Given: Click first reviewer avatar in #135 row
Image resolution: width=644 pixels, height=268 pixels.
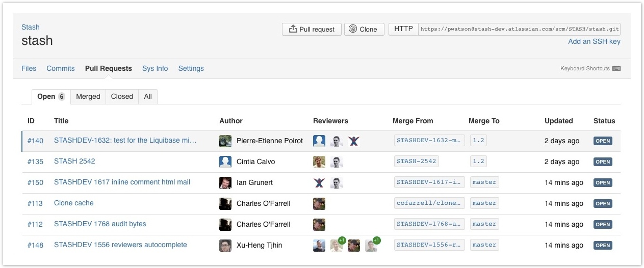Looking at the screenshot, I should [319, 162].
